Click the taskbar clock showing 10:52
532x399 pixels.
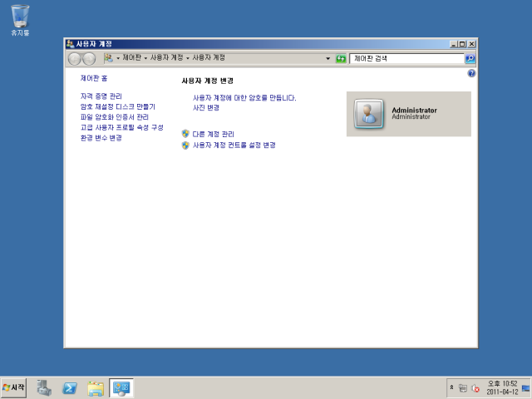(x=502, y=388)
